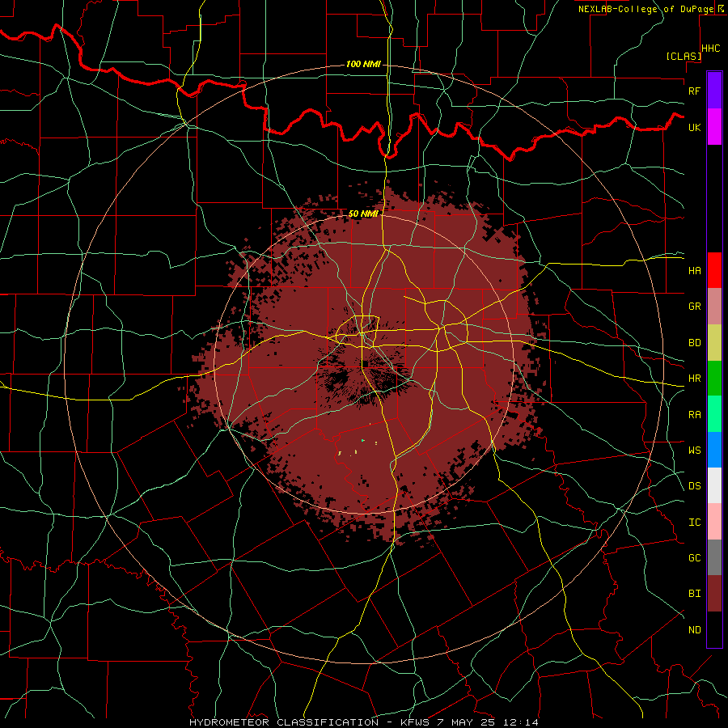Click the 100 NMI range ring label
Image resolution: width=728 pixels, height=728 pixels.
(363, 64)
